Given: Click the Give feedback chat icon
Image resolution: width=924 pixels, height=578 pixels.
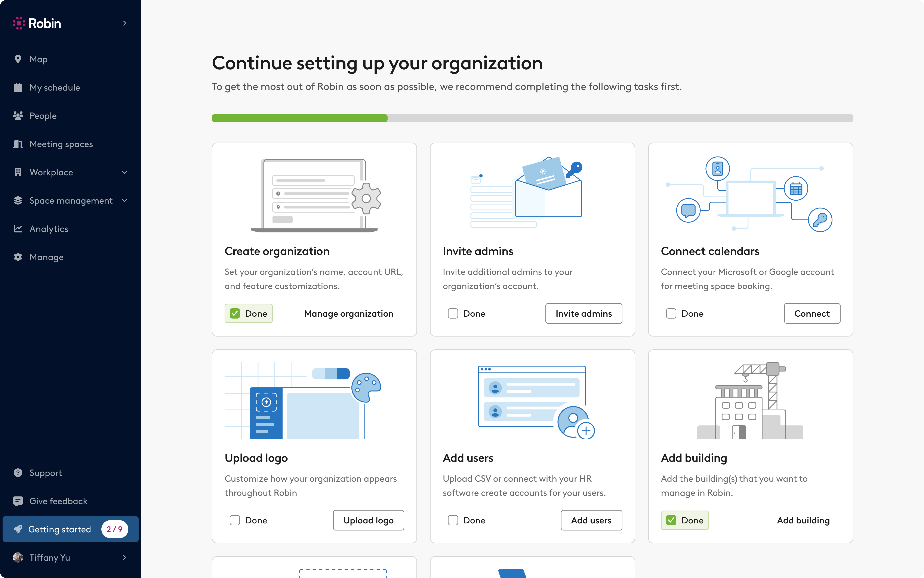Looking at the screenshot, I should (18, 501).
